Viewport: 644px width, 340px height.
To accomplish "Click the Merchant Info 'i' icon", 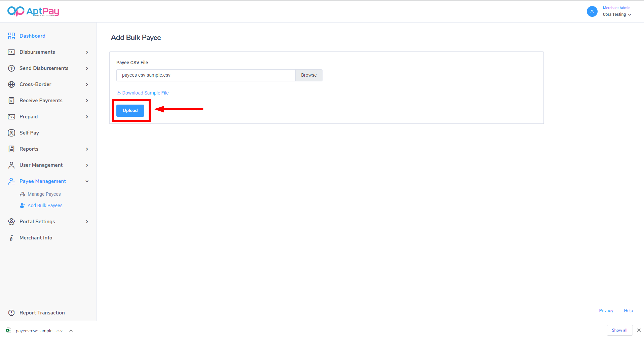I will 11,238.
